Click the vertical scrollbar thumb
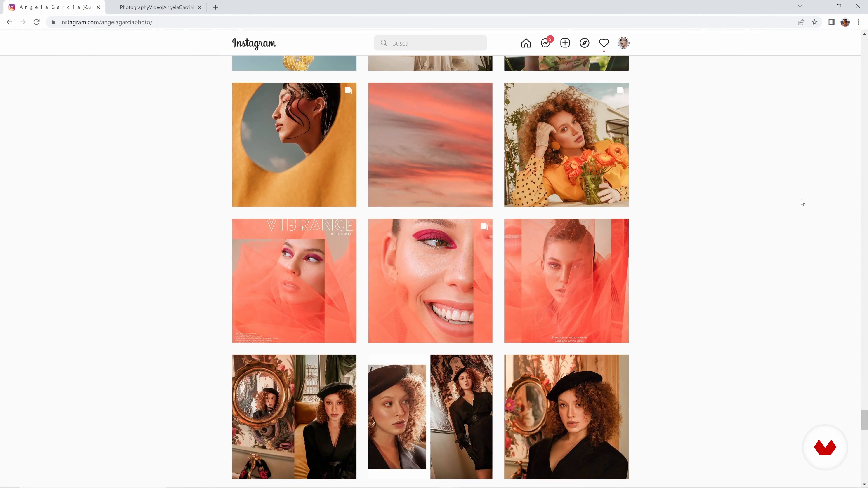 click(x=864, y=420)
